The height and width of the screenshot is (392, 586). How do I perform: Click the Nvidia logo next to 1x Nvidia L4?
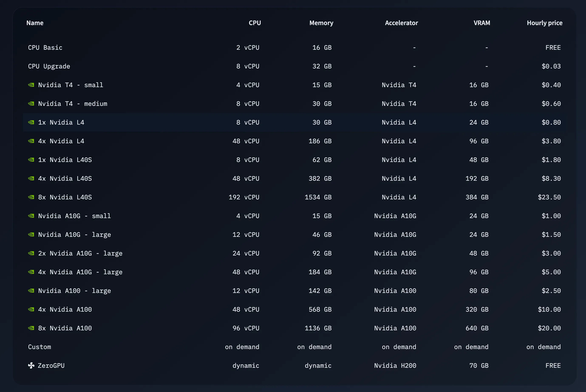[x=31, y=122]
